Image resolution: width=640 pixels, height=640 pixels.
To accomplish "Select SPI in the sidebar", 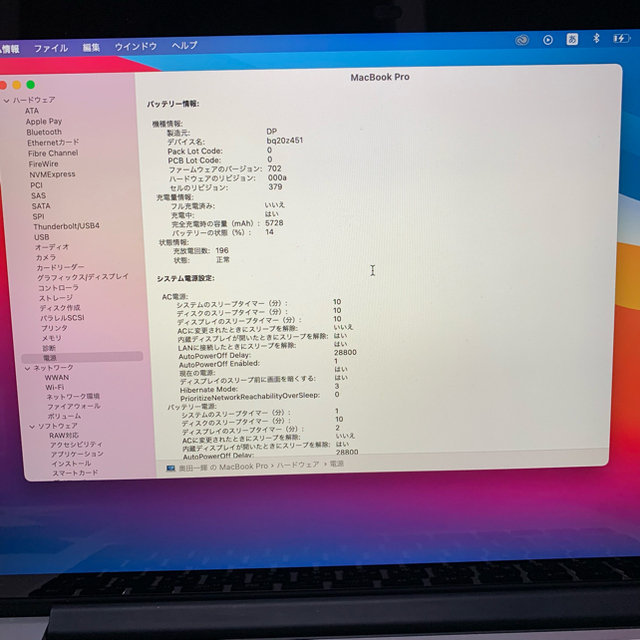I will [x=38, y=217].
